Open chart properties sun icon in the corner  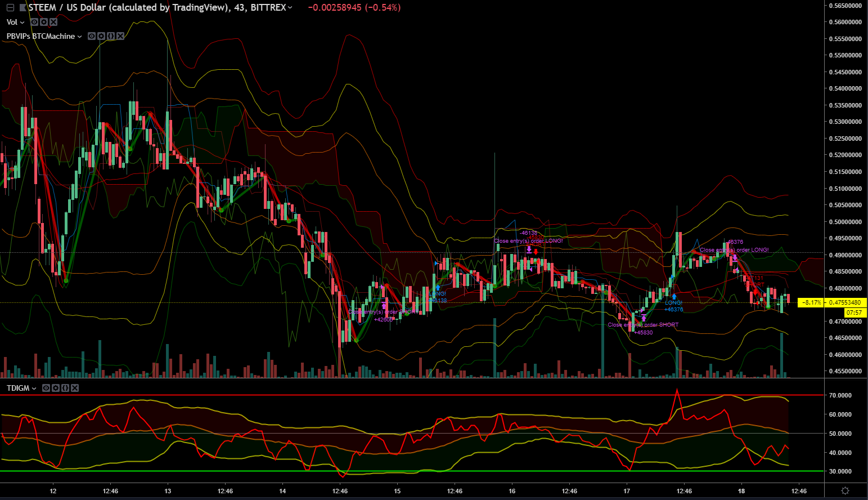[x=845, y=491]
